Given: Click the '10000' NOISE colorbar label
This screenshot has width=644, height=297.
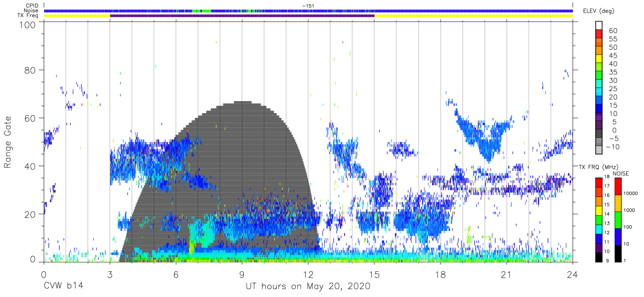Looking at the screenshot, I should (x=630, y=194).
